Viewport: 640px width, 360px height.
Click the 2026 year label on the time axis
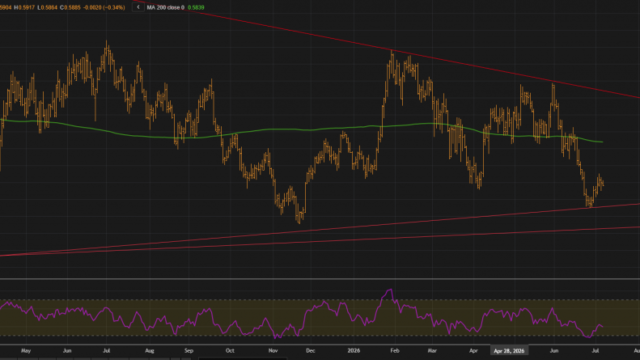click(x=353, y=351)
